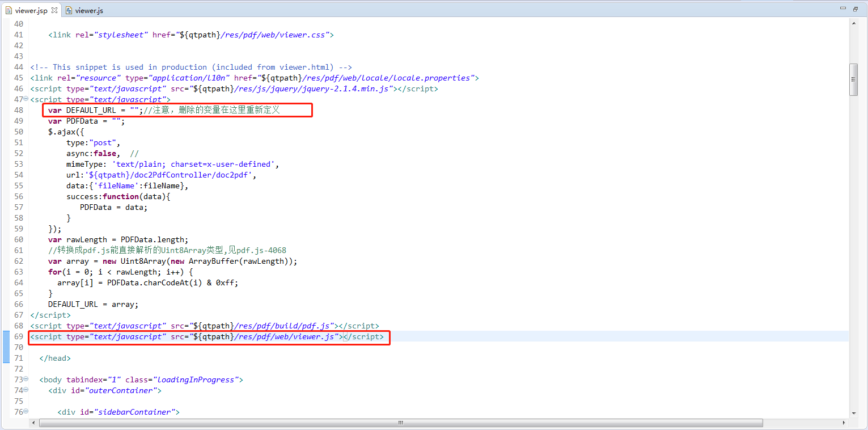Click the 'var DEFAULT_URL = ""' declaration line
The image size is (868, 430).
[164, 110]
